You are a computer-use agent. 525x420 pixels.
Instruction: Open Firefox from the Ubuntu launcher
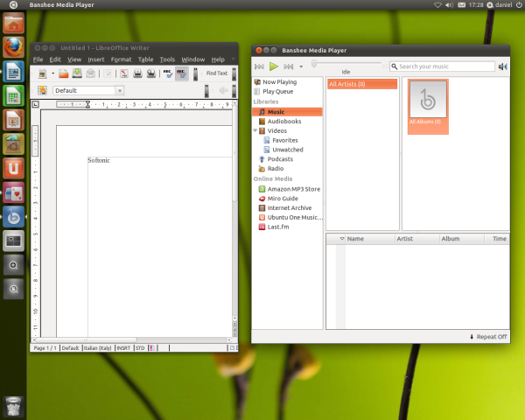pos(14,48)
